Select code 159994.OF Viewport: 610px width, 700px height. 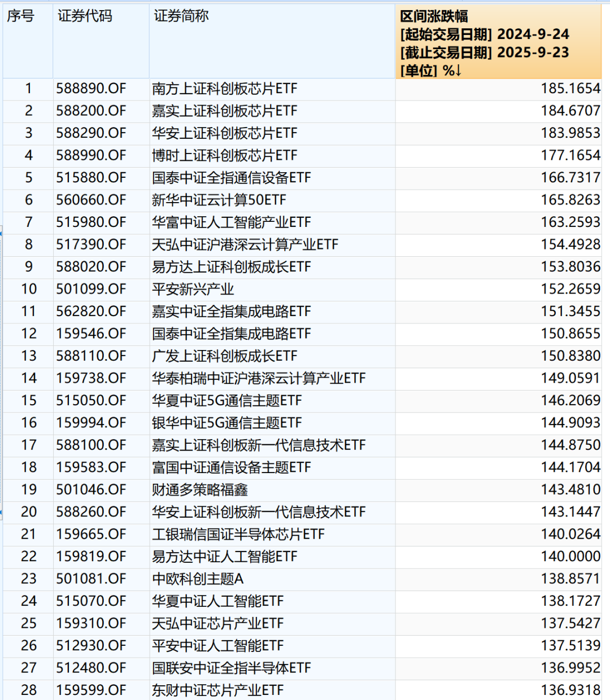tap(91, 423)
